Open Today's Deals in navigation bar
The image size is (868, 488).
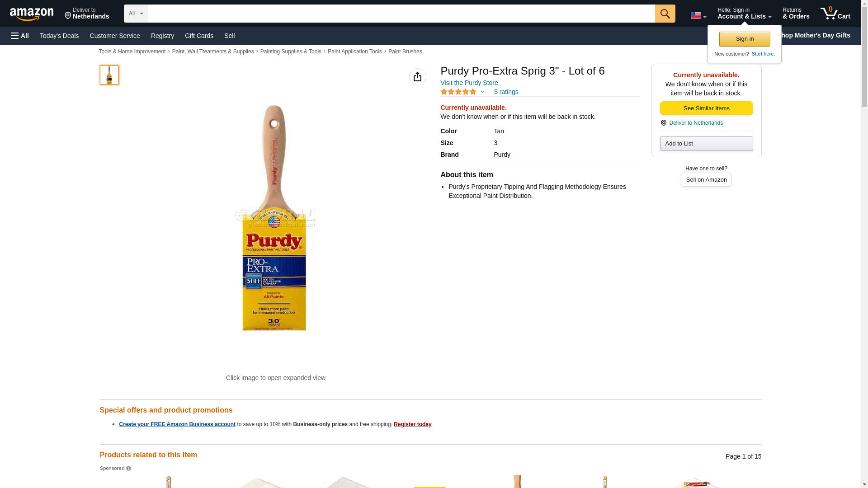(x=59, y=36)
